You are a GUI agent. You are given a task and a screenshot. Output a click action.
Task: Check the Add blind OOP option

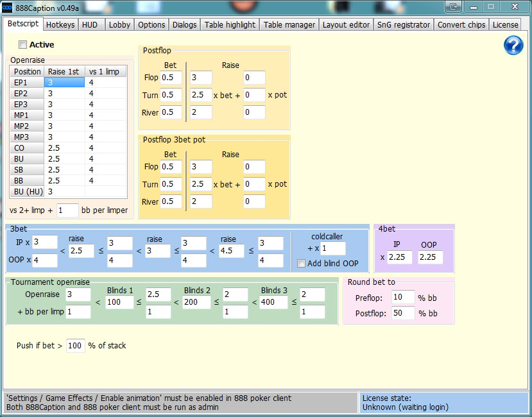click(x=300, y=264)
